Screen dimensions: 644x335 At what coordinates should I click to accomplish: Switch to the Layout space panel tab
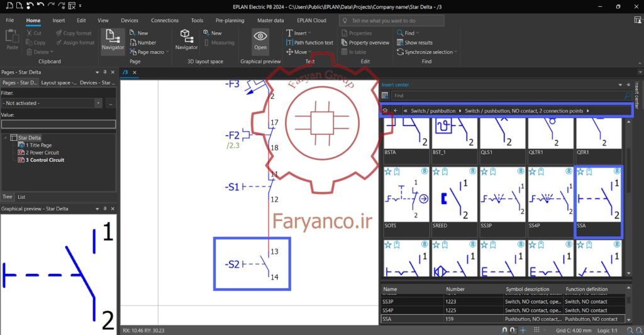tap(58, 82)
